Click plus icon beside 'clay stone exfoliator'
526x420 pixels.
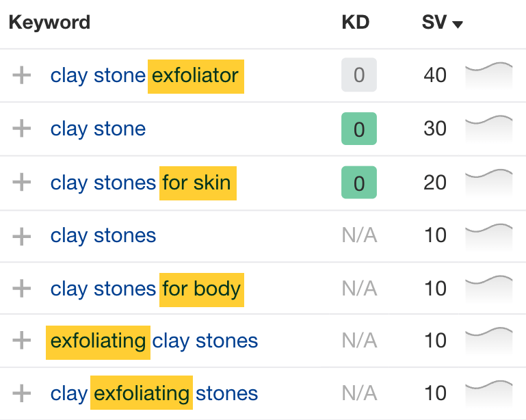pyautogui.click(x=22, y=75)
